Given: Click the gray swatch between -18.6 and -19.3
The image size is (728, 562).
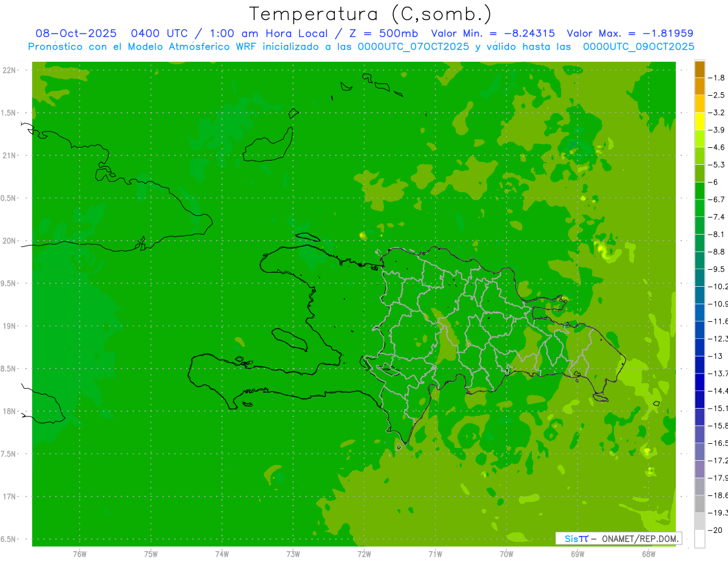Looking at the screenshot, I should [699, 504].
